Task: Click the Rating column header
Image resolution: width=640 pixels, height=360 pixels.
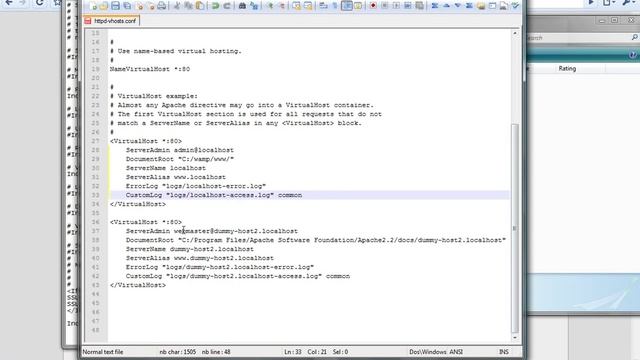Action: tap(567, 69)
